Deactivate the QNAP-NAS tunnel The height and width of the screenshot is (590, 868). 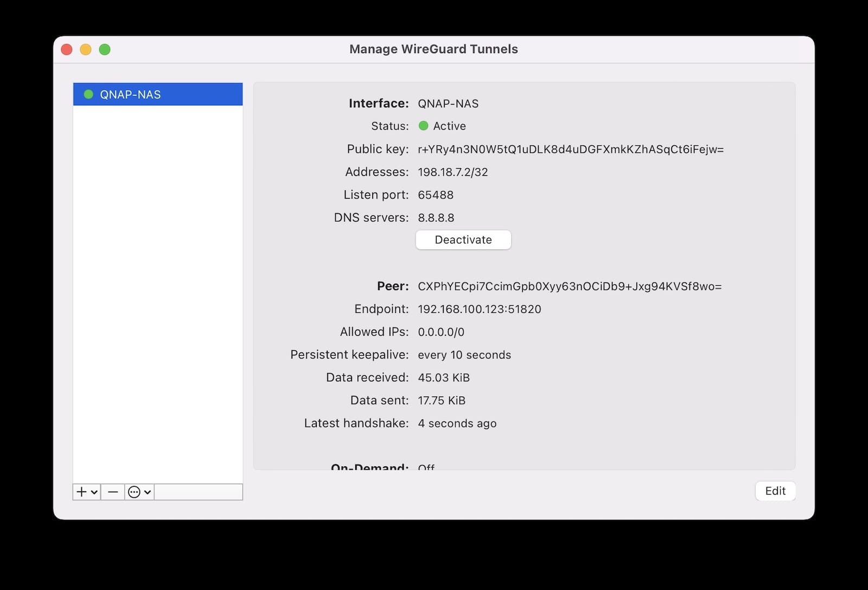coord(463,240)
